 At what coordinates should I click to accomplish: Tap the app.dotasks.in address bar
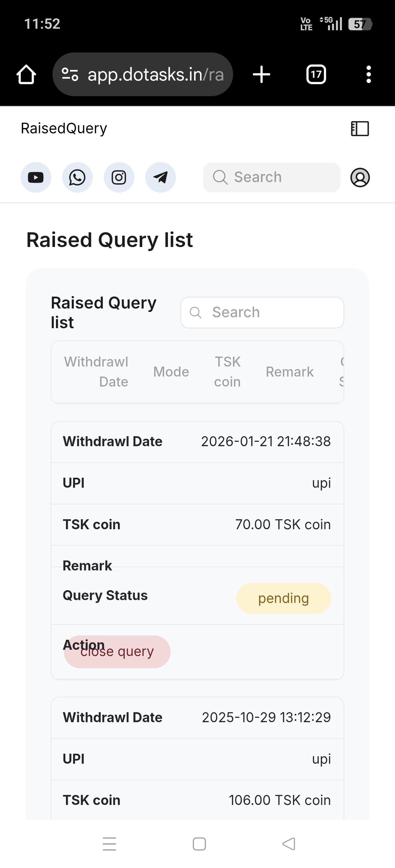(x=155, y=75)
